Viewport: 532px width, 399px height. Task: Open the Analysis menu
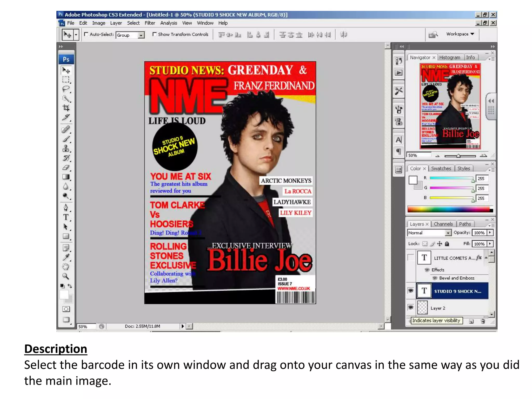169,23
